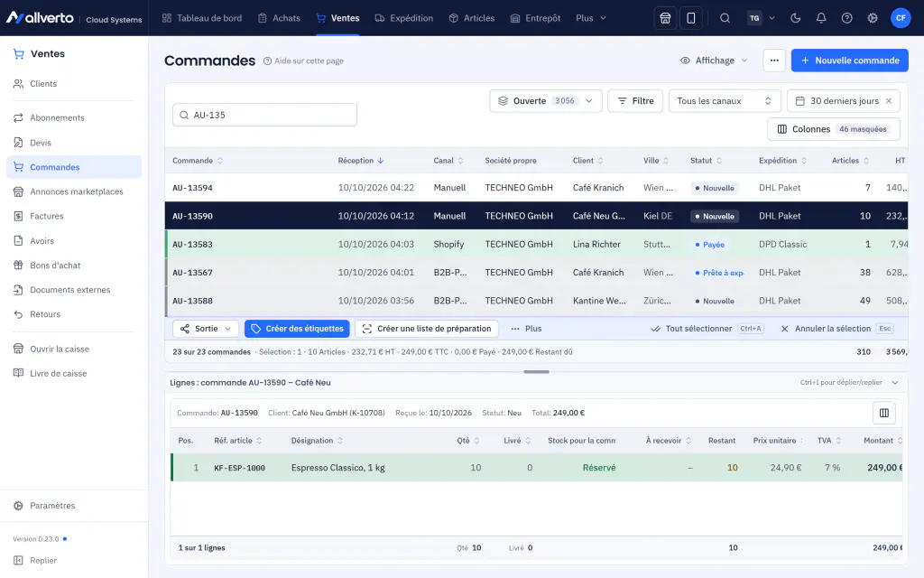Open line columns layout icon
The image size is (924, 578).
point(884,413)
